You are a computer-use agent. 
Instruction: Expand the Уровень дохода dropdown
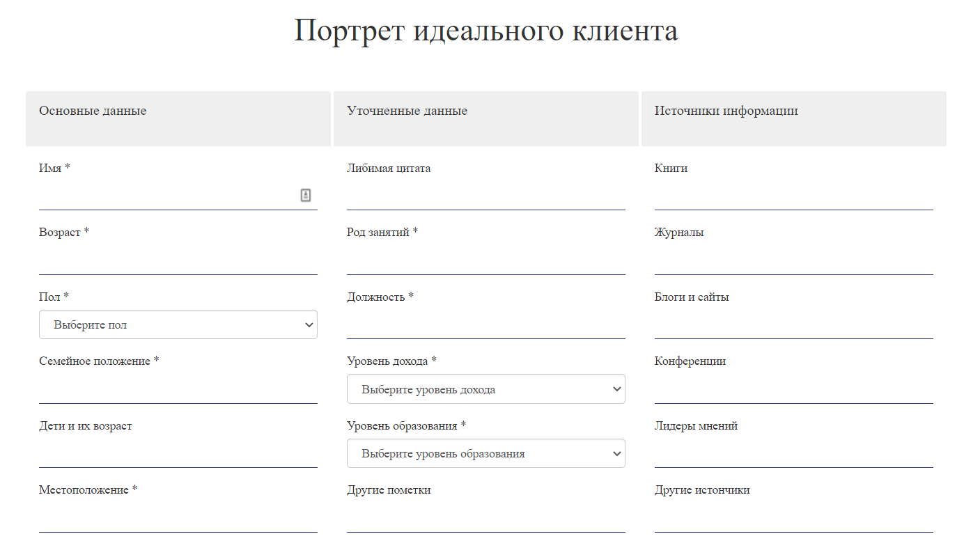click(485, 389)
